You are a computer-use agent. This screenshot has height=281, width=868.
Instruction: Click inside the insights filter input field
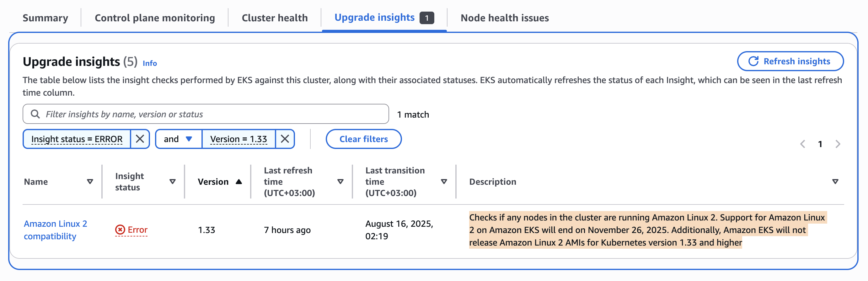point(202,114)
